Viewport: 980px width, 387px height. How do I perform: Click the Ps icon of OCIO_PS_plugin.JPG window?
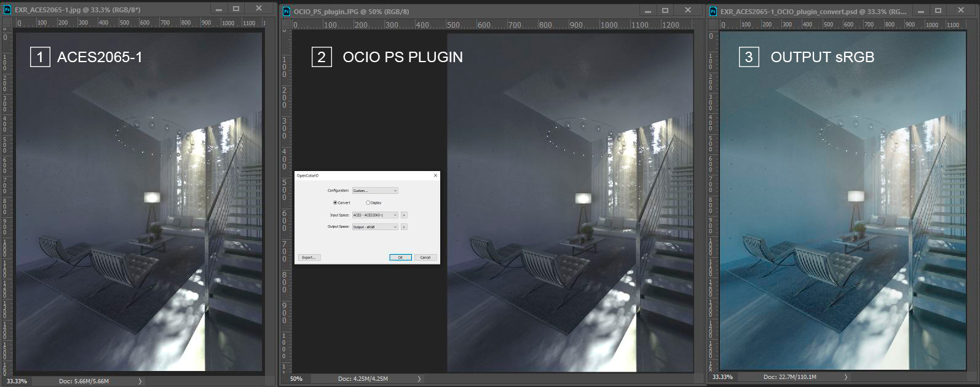click(x=286, y=11)
